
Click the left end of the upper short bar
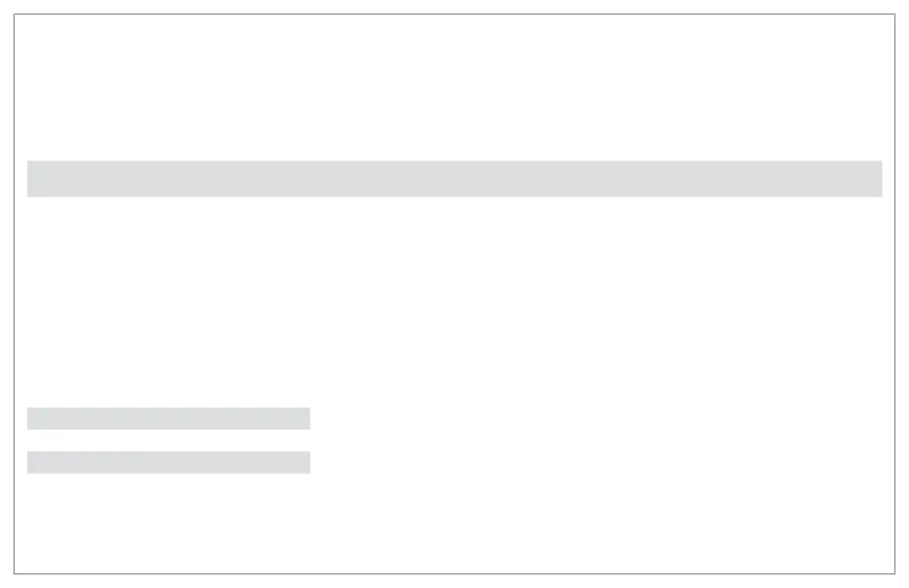click(33, 418)
